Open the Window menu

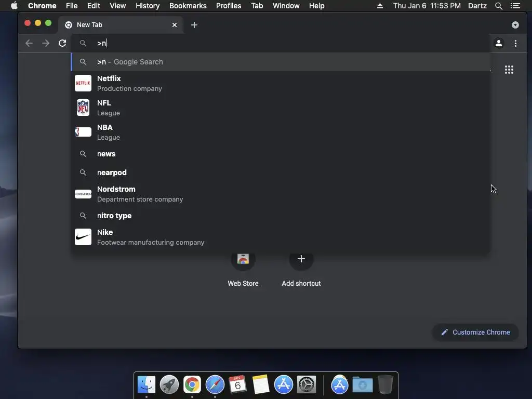point(286,6)
